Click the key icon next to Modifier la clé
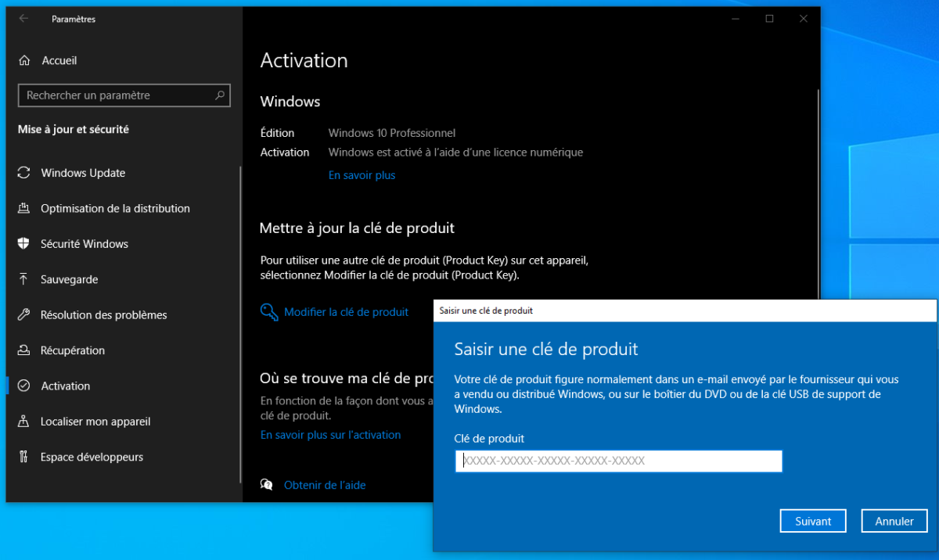Viewport: 939px width, 560px height. click(x=269, y=311)
